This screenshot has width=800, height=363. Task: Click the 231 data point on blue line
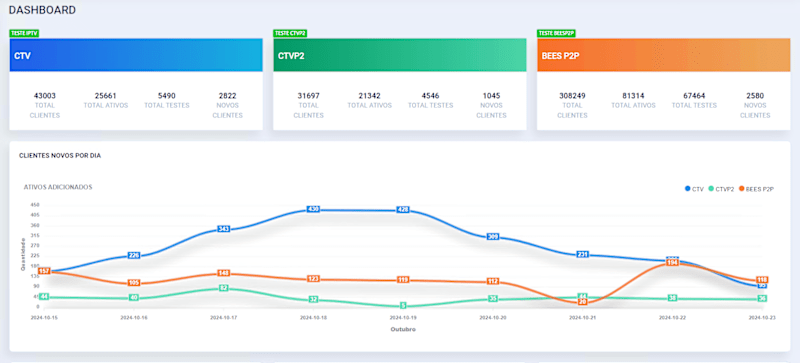click(583, 254)
